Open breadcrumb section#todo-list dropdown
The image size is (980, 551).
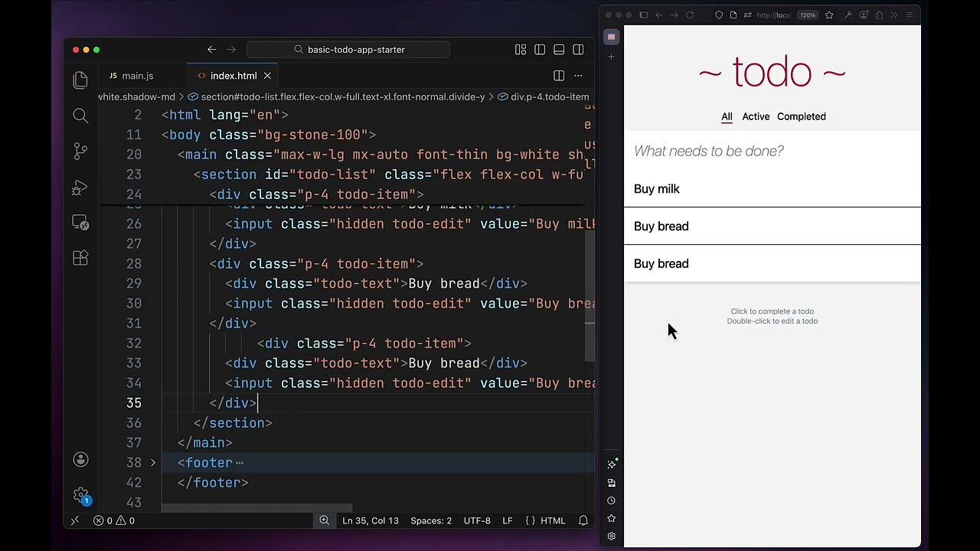pos(337,96)
